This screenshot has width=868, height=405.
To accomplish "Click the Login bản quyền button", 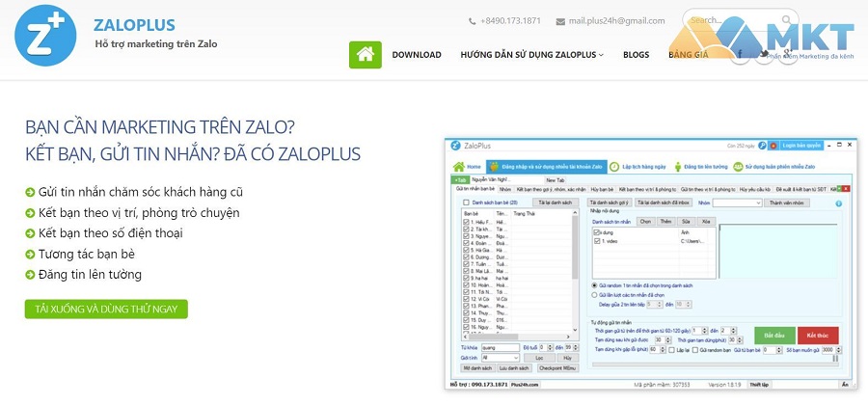I will point(801,146).
